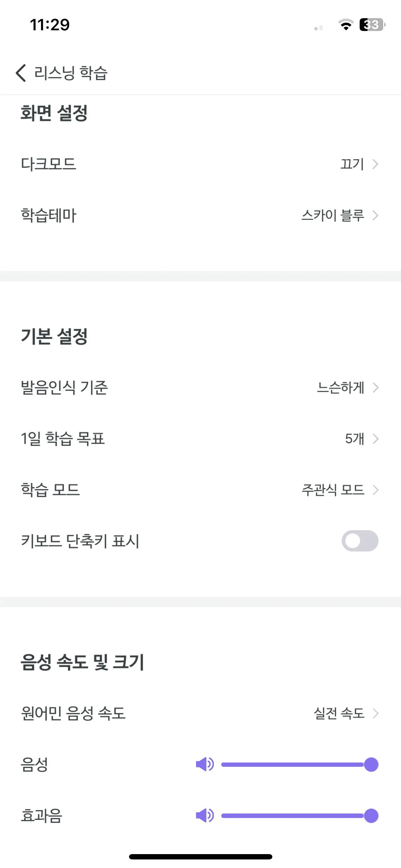
Task: Mute the 효과음 speaker icon
Action: click(x=205, y=815)
